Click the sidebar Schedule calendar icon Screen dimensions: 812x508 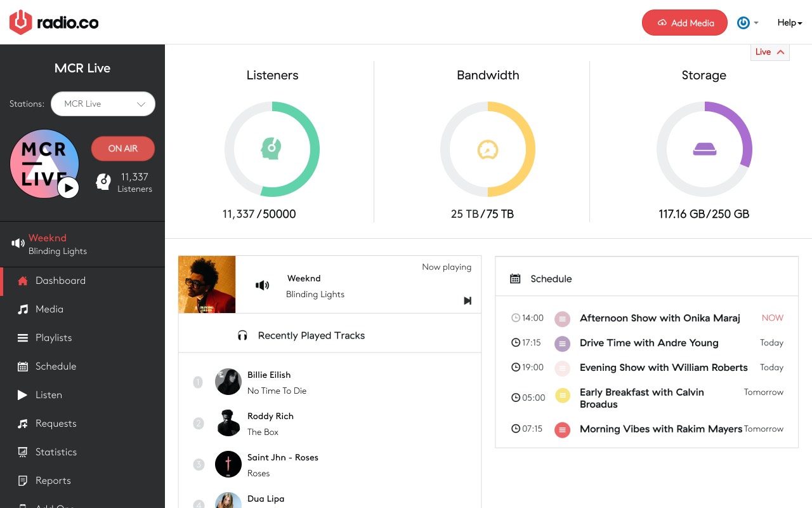pos(23,366)
